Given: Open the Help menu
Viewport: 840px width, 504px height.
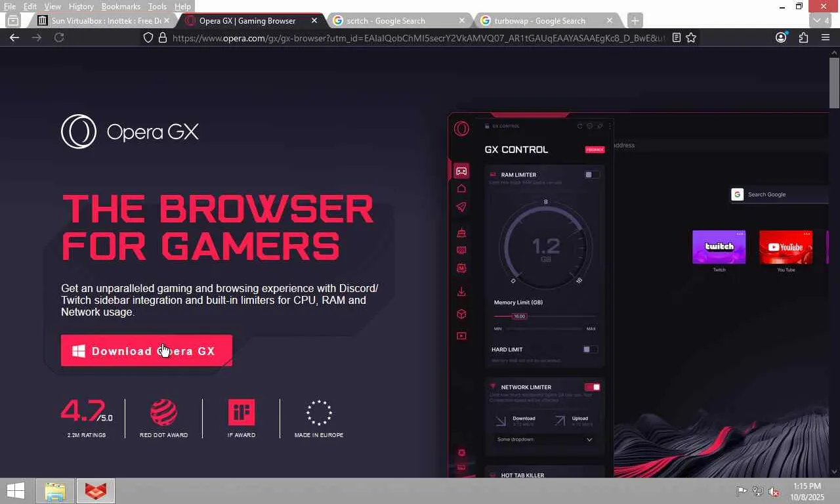Looking at the screenshot, I should point(182,7).
